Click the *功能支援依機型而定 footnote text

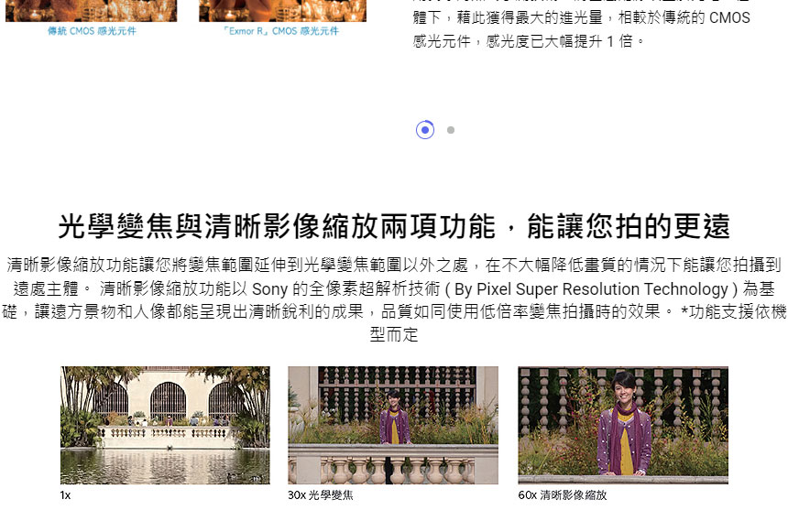tap(733, 312)
